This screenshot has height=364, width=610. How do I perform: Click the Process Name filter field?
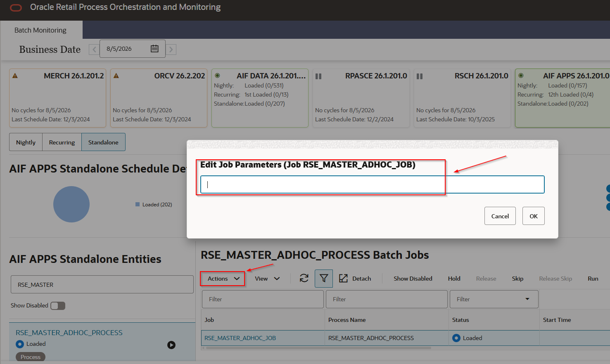(x=387, y=299)
